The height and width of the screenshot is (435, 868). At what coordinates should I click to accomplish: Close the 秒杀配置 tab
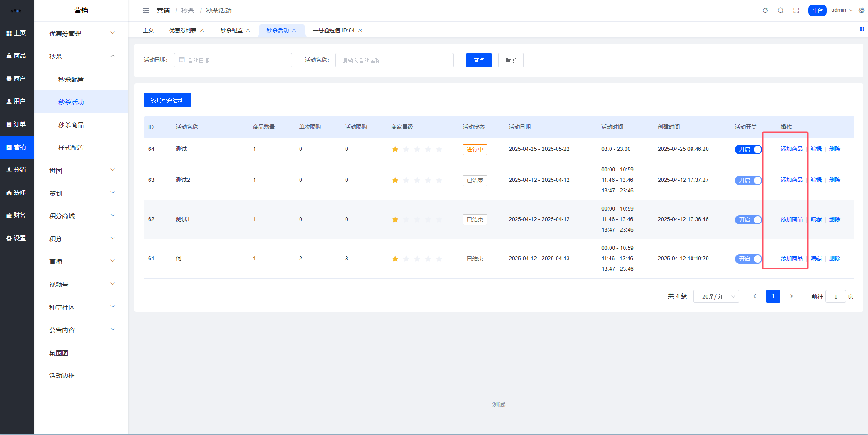coord(248,31)
